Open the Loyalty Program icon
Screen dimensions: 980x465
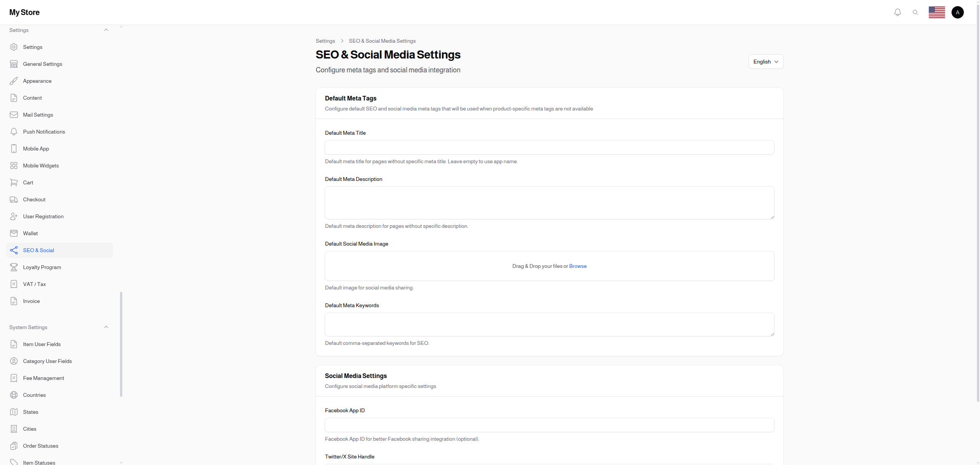coord(14,267)
